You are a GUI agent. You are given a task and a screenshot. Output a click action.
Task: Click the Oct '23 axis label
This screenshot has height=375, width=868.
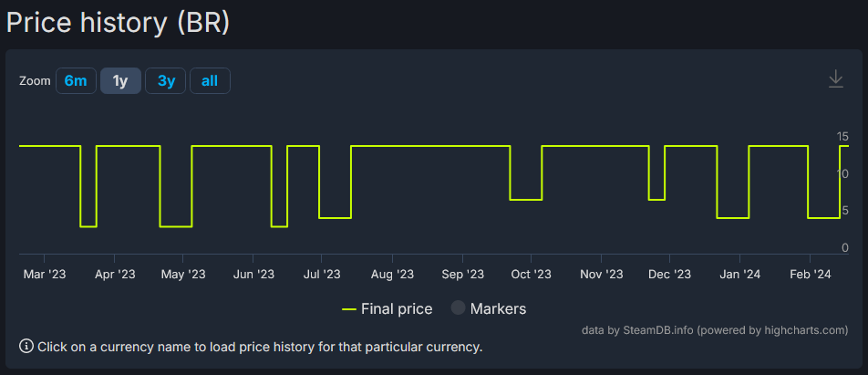point(531,275)
